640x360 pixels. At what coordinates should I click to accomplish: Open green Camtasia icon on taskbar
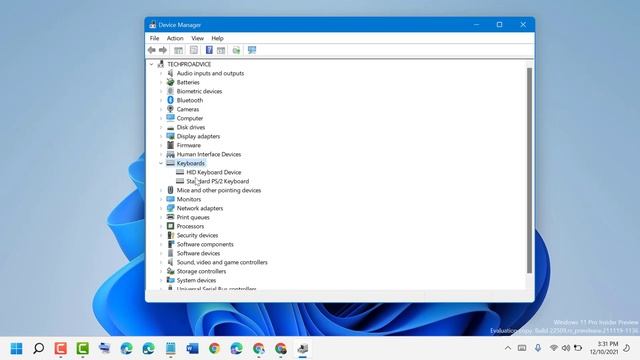click(82, 349)
